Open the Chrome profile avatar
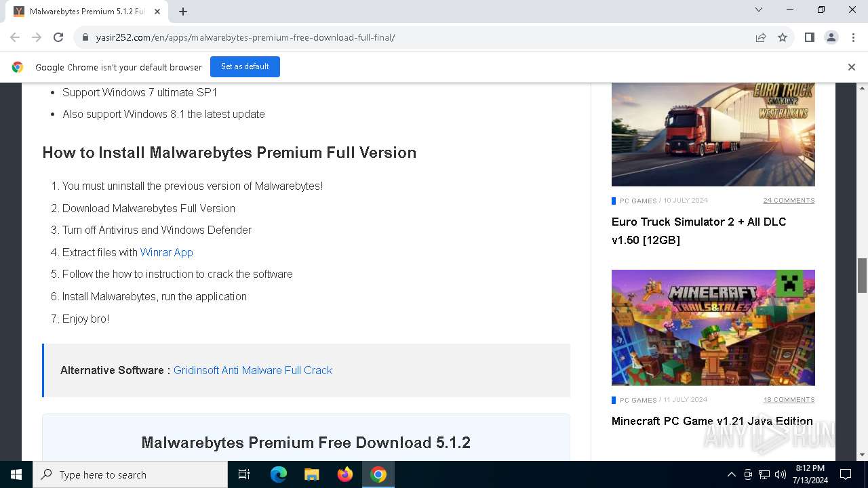The image size is (868, 488). 831,37
